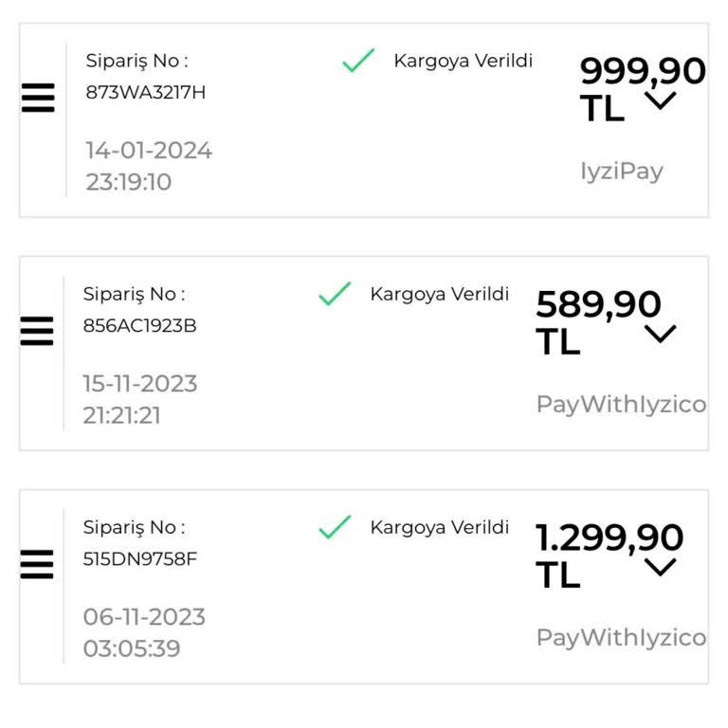Image resolution: width=728 pixels, height=728 pixels.
Task: Expand the 589,90 TL order details
Action: coord(660,334)
